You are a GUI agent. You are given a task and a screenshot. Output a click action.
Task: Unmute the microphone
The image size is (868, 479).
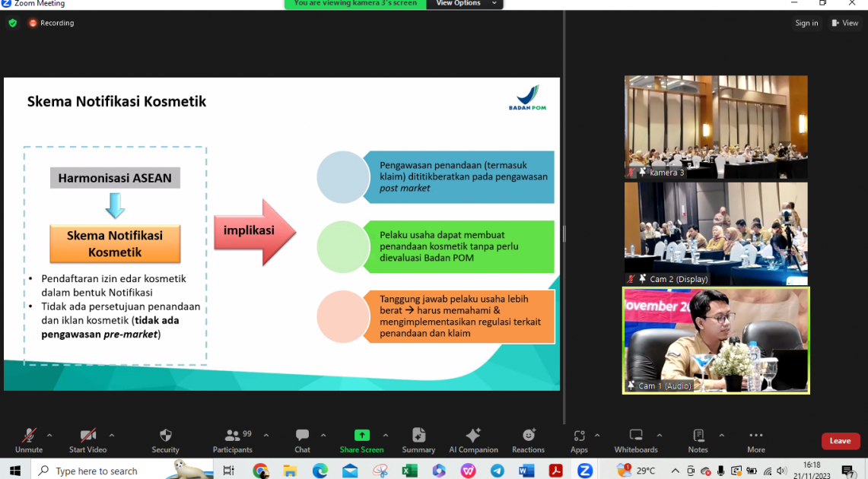[x=29, y=439]
